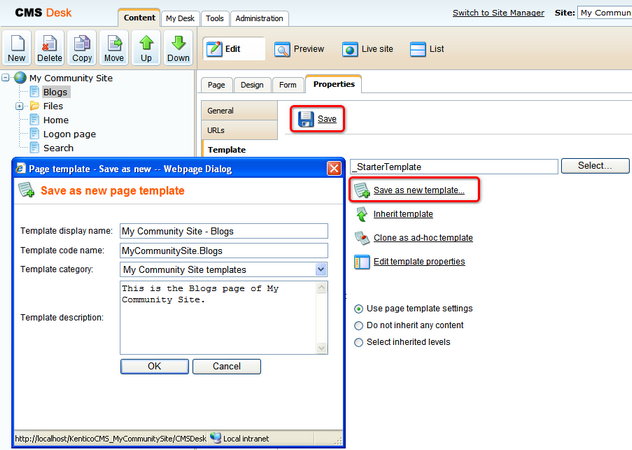Switch to the Form tab
Image resolution: width=632 pixels, height=450 pixels.
(287, 85)
